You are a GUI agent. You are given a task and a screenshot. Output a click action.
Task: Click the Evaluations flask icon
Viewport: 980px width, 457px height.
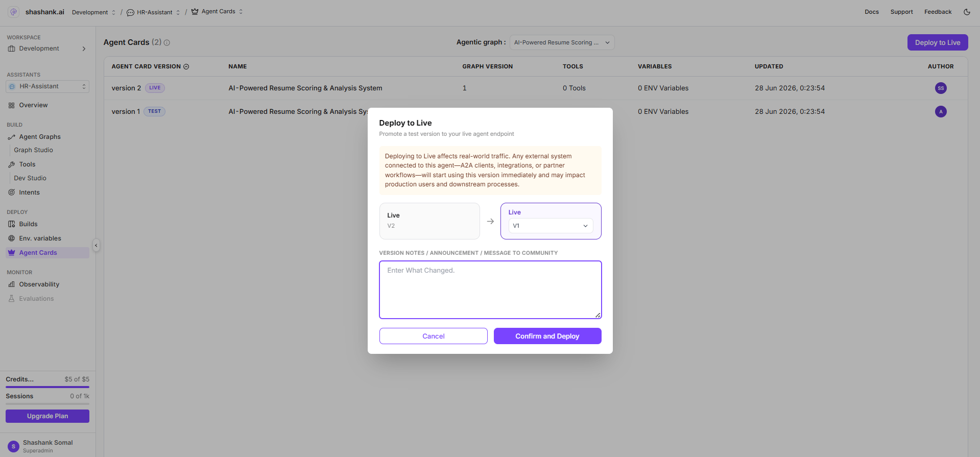11,299
